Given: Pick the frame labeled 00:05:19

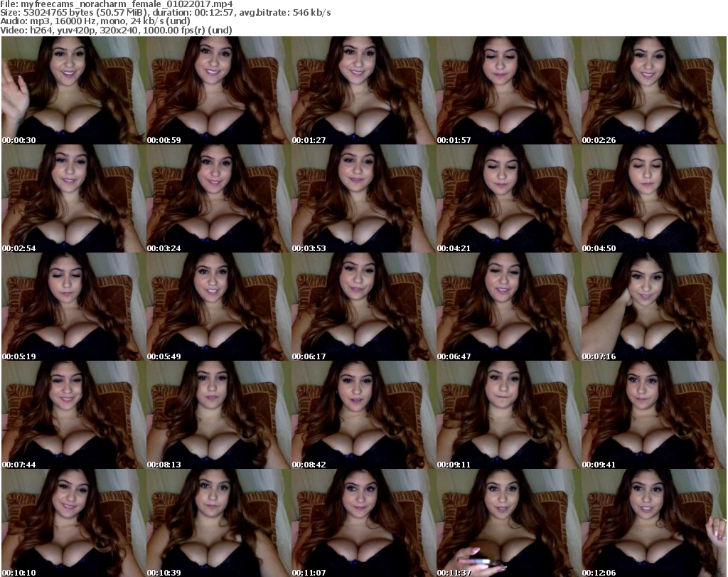Looking at the screenshot, I should (73, 307).
